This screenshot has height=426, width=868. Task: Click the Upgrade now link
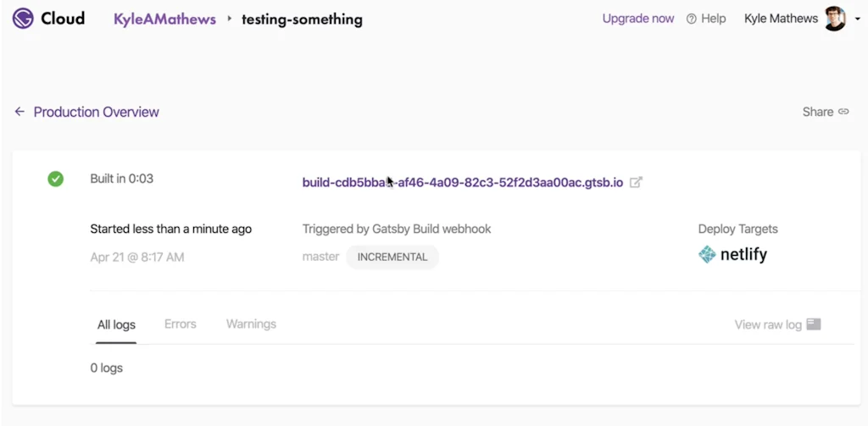point(638,19)
